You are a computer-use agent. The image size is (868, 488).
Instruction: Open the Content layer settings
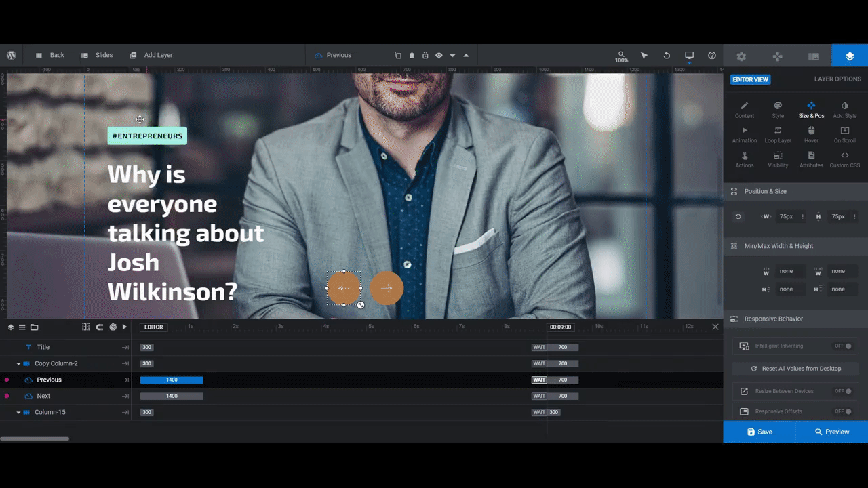tap(744, 110)
